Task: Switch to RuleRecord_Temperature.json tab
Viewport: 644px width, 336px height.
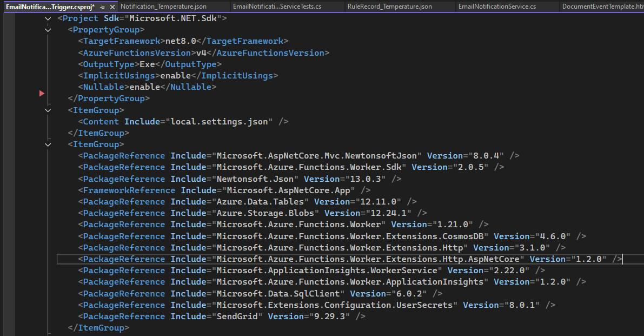Action: pos(389,6)
